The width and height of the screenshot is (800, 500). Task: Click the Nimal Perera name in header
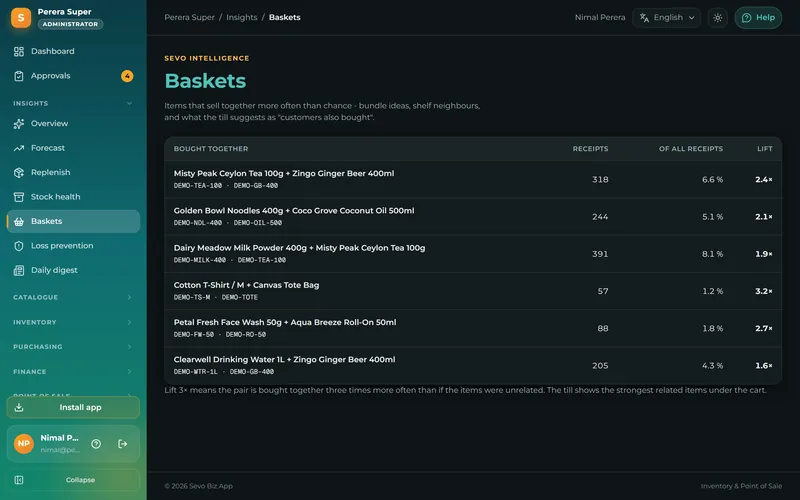[599, 17]
